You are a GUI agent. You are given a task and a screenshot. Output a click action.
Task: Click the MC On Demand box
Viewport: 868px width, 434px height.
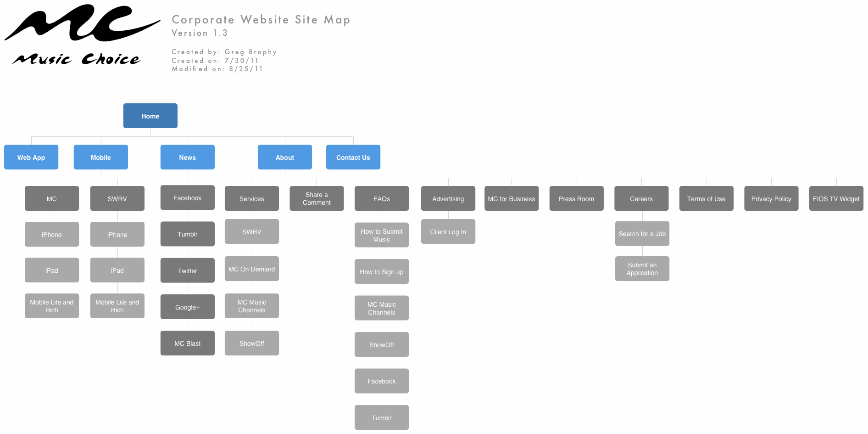tap(252, 269)
